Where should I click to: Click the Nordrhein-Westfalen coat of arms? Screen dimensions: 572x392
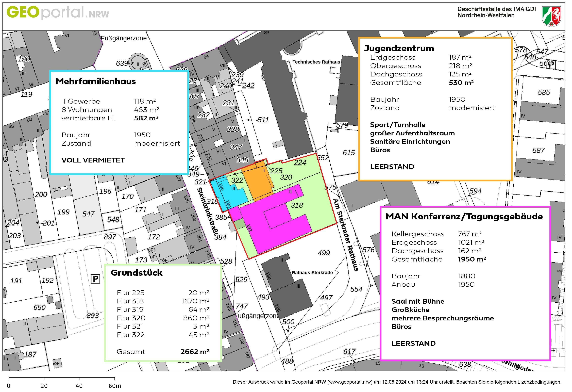552,16
